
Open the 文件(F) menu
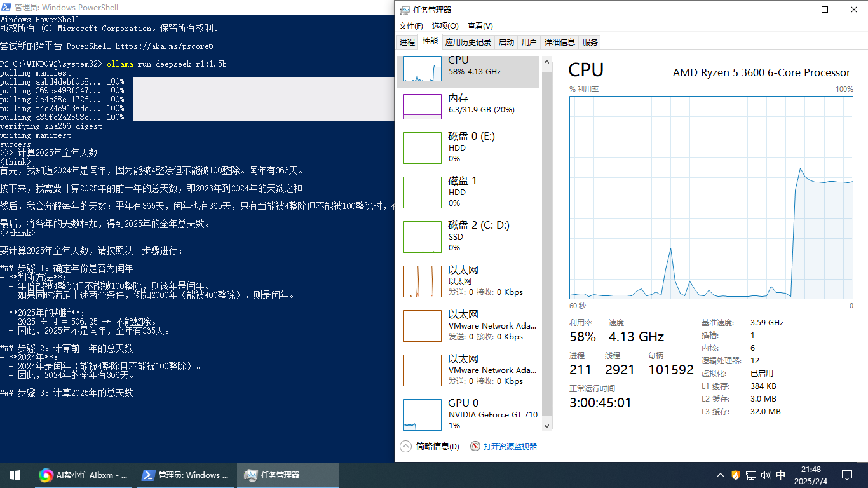click(x=411, y=26)
